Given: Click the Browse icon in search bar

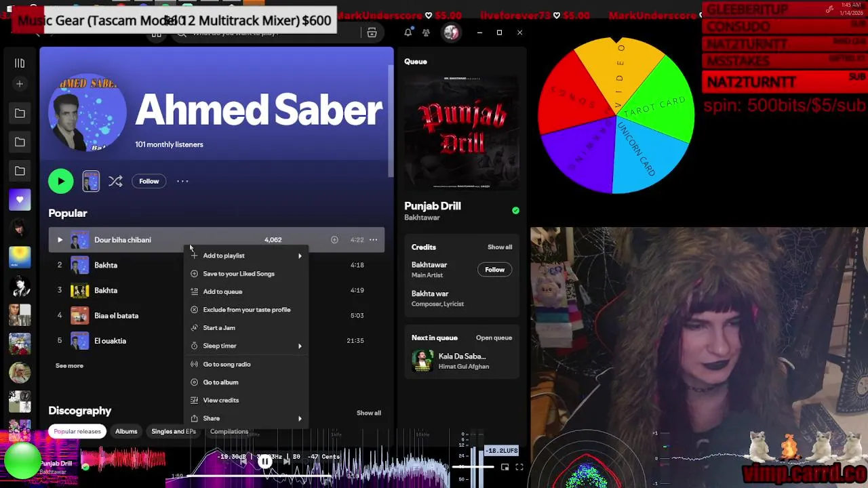Looking at the screenshot, I should (x=372, y=33).
